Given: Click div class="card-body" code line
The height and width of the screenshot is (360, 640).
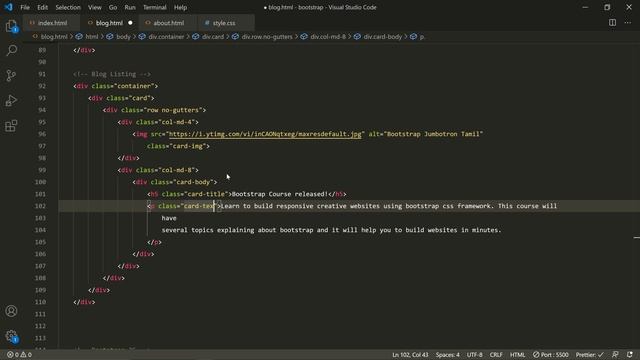Looking at the screenshot, I should pyautogui.click(x=175, y=182).
